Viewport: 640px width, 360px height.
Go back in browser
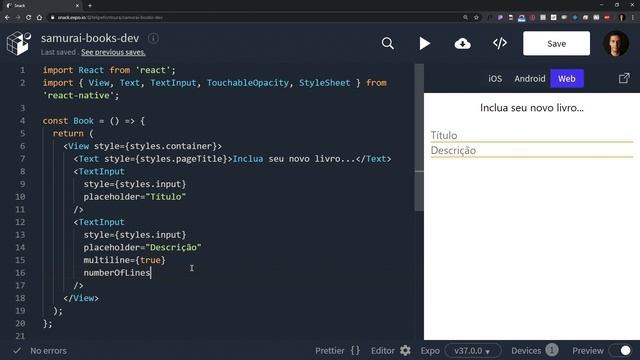coord(7,18)
